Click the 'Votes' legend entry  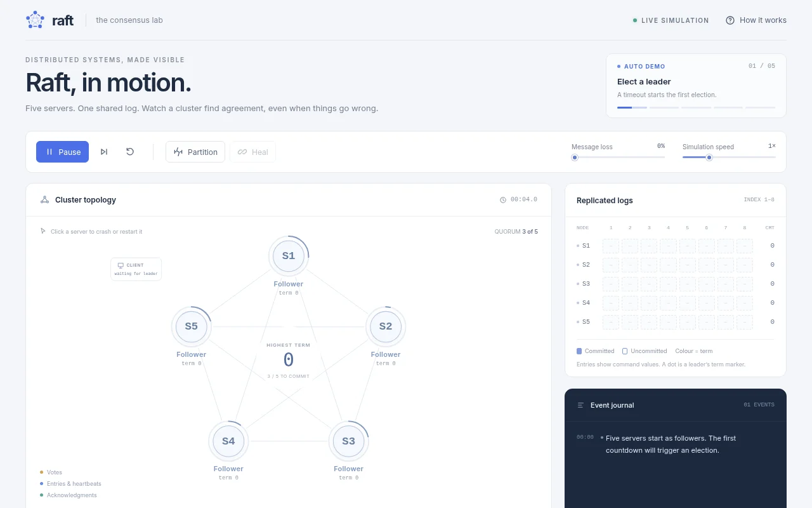pyautogui.click(x=51, y=472)
